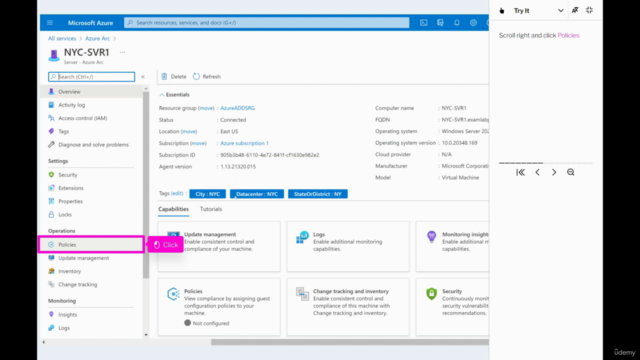Click the StateOrDistrict : NY tag
This screenshot has height=360, width=640.
pyautogui.click(x=318, y=194)
